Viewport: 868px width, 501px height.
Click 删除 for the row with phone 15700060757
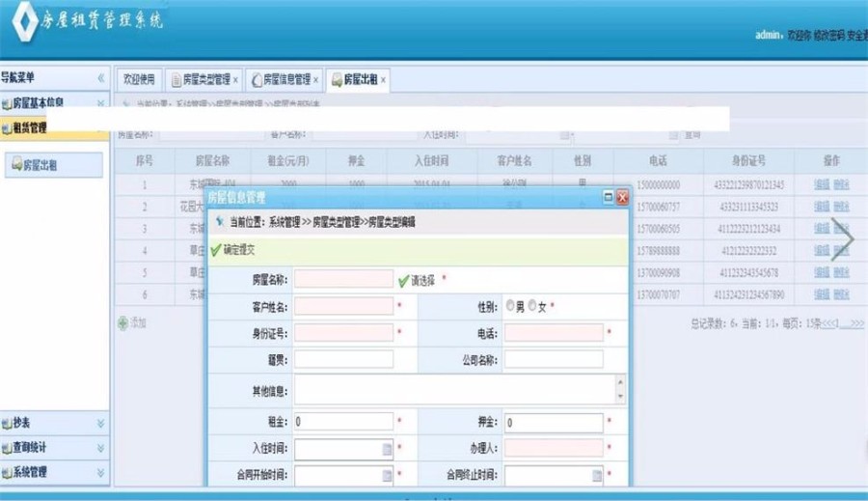coord(841,207)
